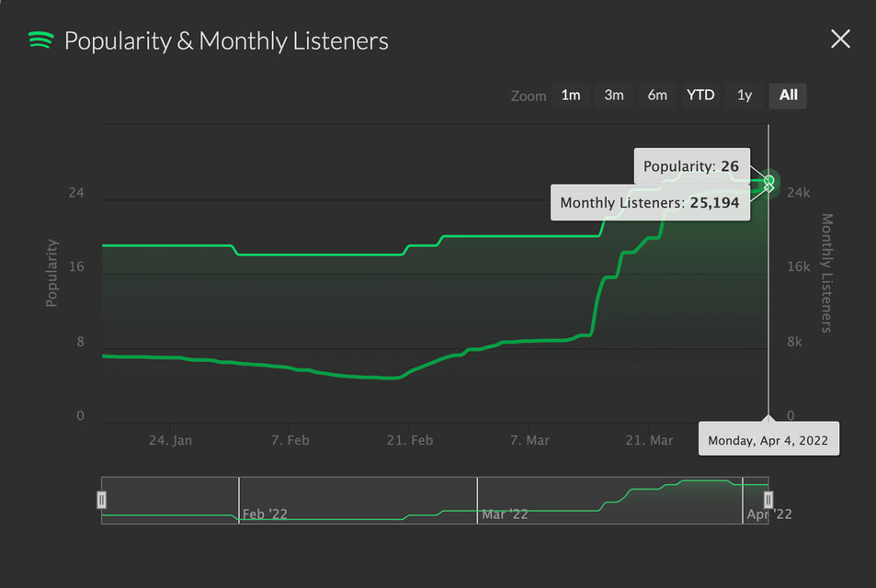Click the Popularity axis title

(52, 273)
